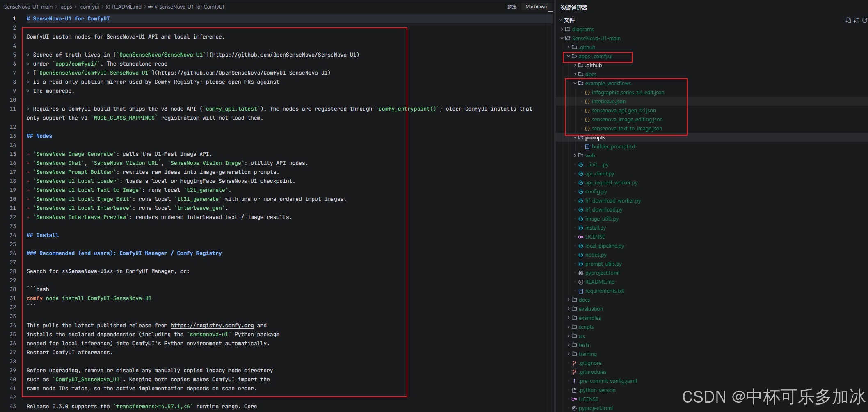Click the text file icon beside builder_prompt.txt
Image resolution: width=868 pixels, height=412 pixels.
587,147
